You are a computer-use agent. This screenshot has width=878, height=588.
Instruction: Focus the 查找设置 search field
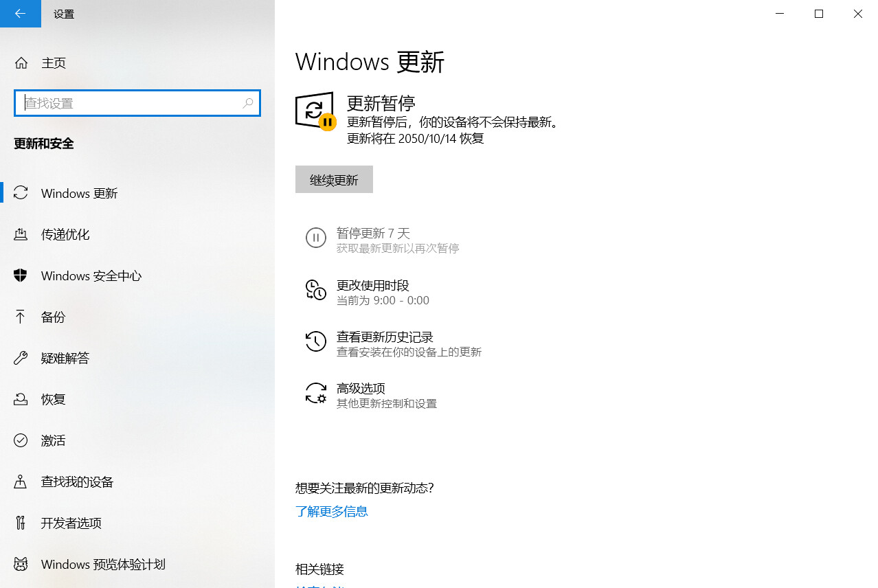tap(137, 103)
